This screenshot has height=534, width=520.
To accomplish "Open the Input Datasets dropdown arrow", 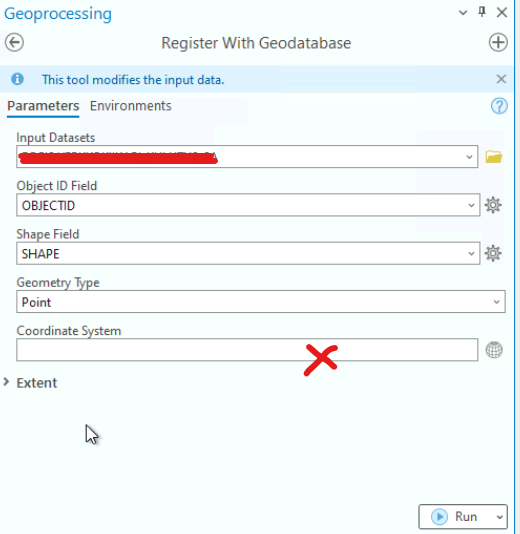I will [x=469, y=157].
